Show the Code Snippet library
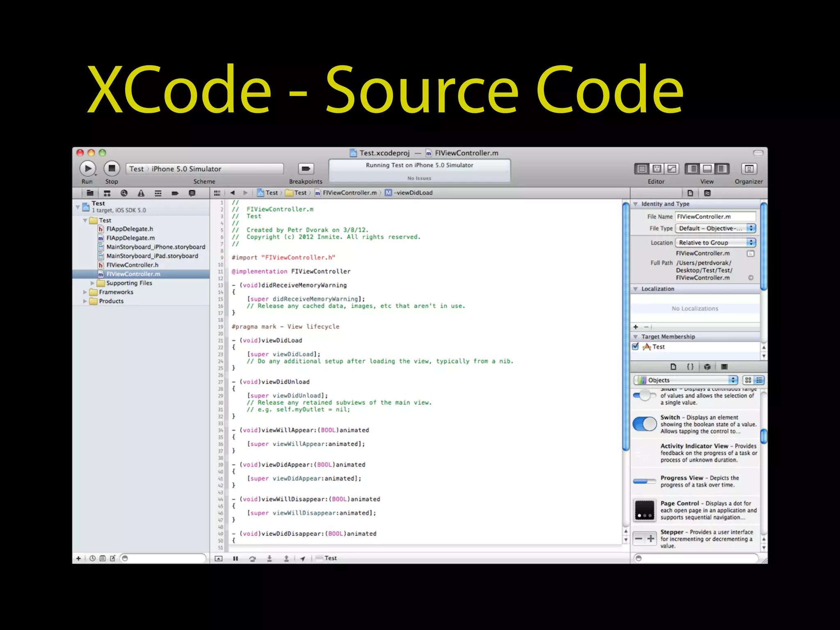The image size is (840, 630). pos(690,367)
